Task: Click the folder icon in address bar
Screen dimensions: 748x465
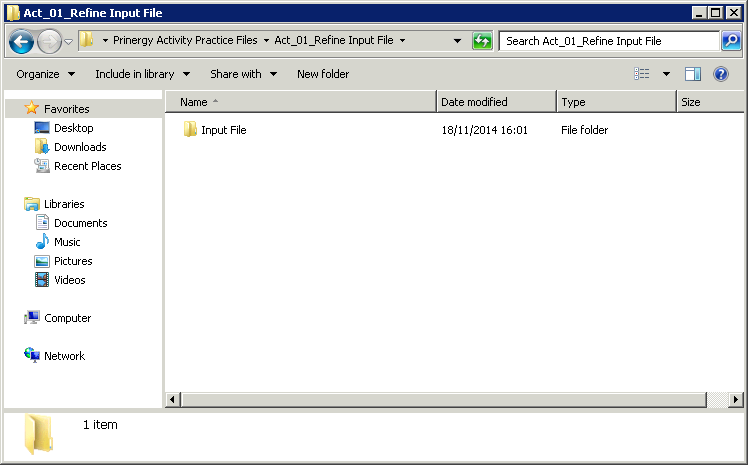Action: coord(86,40)
